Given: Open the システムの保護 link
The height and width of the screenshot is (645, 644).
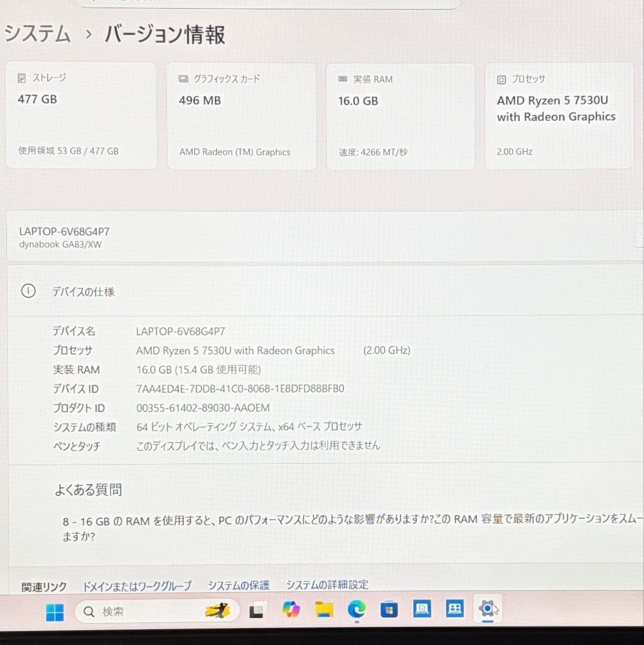Looking at the screenshot, I should (239, 585).
